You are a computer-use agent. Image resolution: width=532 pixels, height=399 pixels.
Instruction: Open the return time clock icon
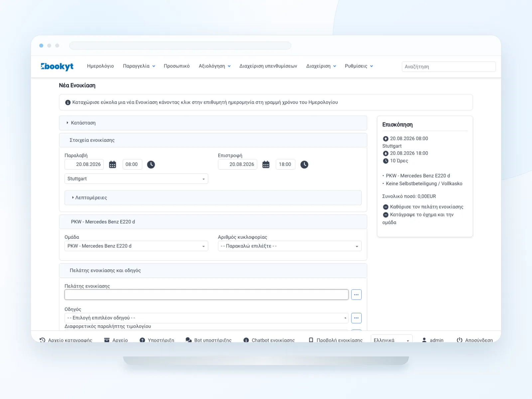[304, 165]
